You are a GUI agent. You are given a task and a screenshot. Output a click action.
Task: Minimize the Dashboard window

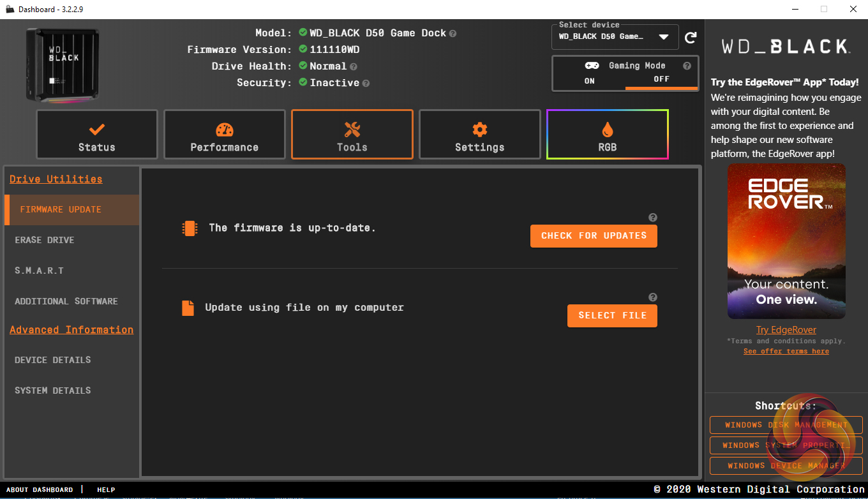click(x=795, y=9)
